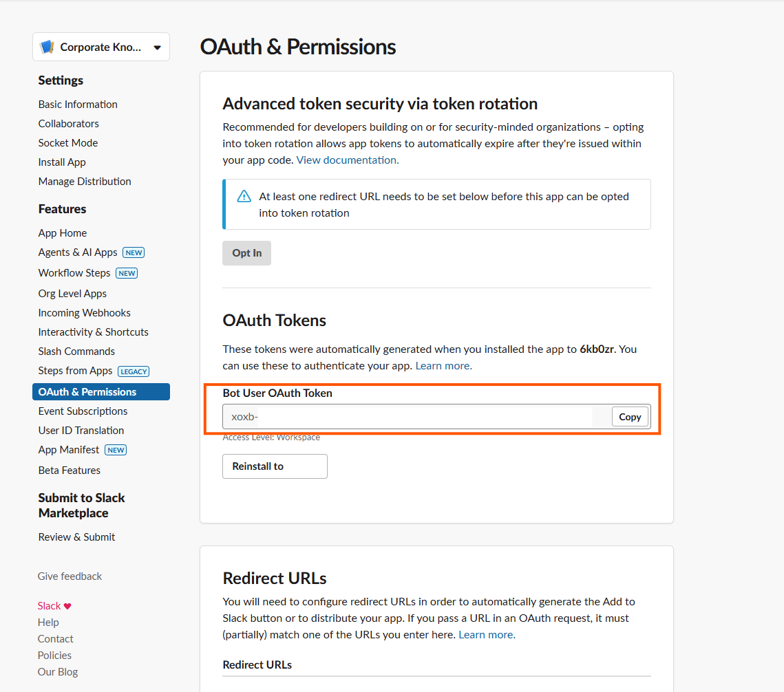
Task: Click the Copy button for bot token
Action: [x=630, y=417]
